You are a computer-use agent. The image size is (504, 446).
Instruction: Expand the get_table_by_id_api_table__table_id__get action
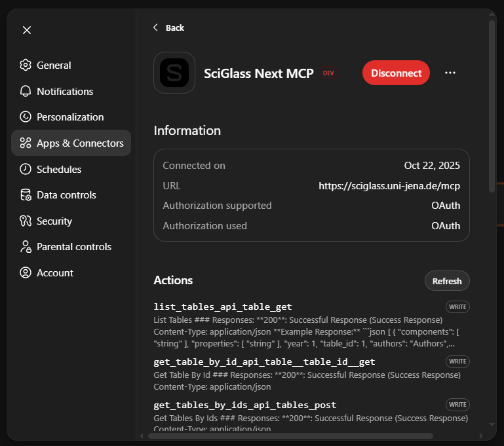click(x=264, y=362)
